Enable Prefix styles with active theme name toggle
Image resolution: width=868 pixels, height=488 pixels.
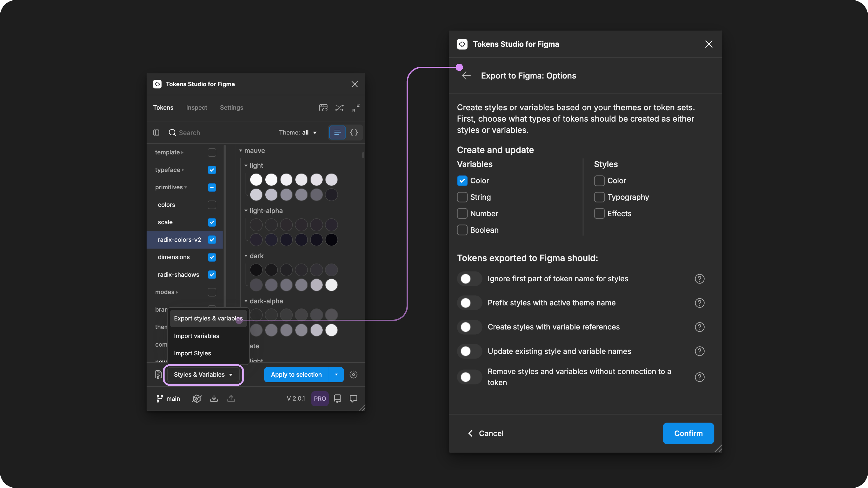(469, 303)
